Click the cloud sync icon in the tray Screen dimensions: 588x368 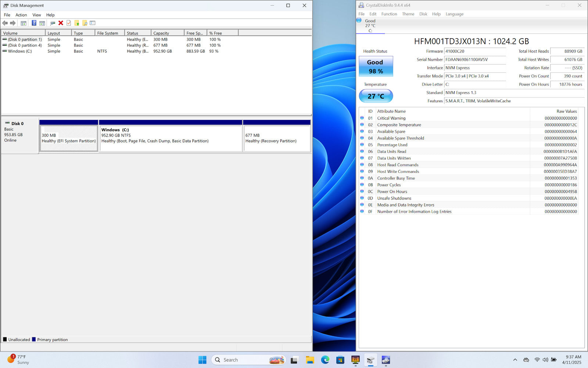[526, 360]
